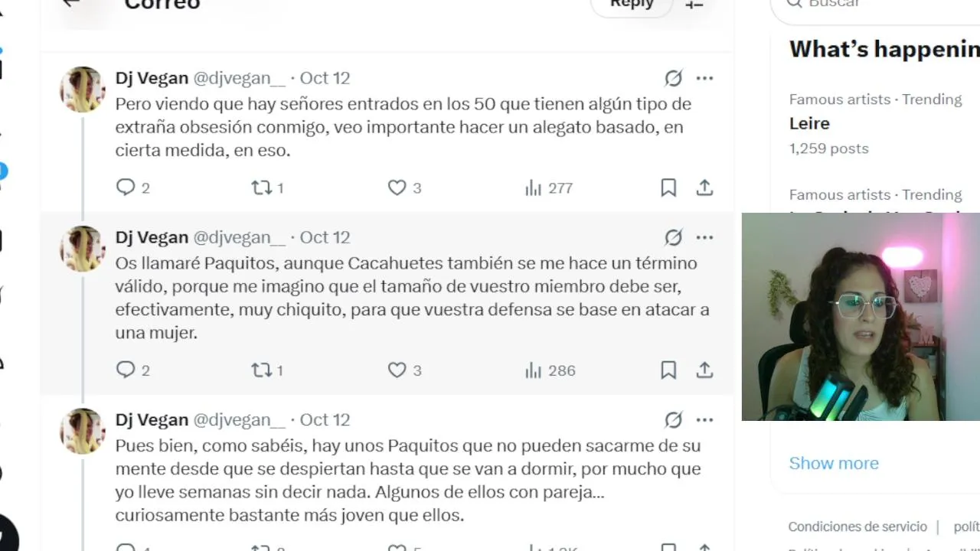Open more options on second tweet
This screenshot has height=551, width=980.
[x=704, y=237]
